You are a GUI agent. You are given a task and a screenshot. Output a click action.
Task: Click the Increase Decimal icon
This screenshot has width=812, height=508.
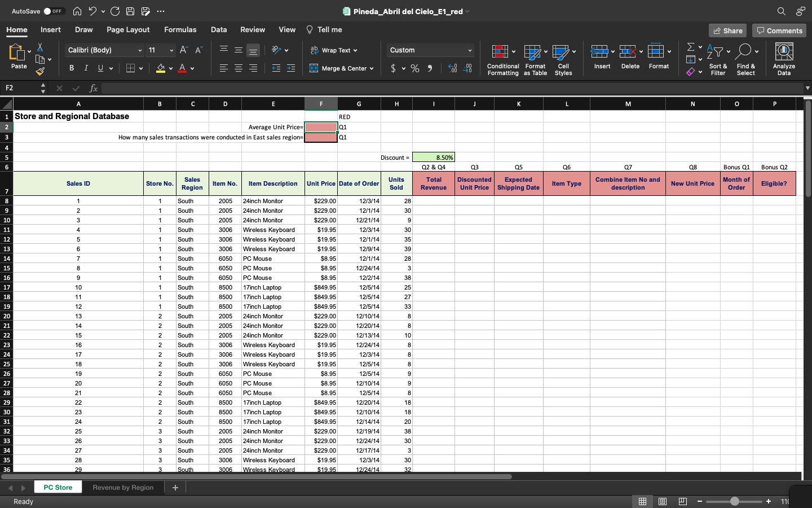[452, 68]
